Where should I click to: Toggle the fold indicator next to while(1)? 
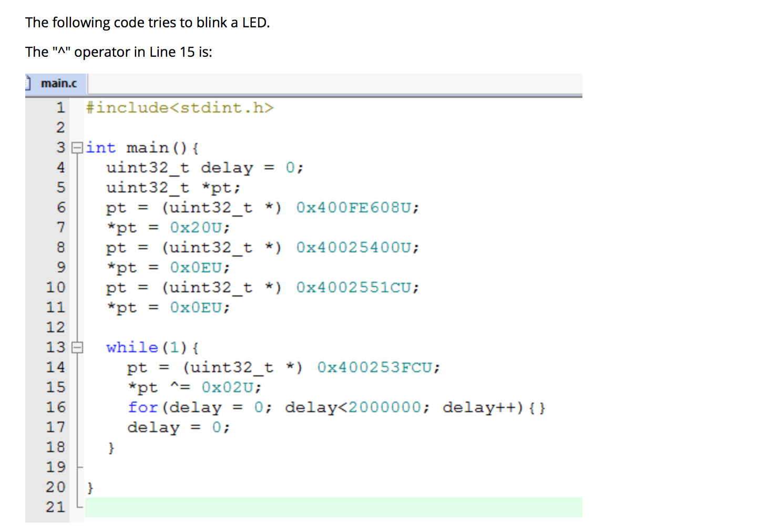pos(77,347)
